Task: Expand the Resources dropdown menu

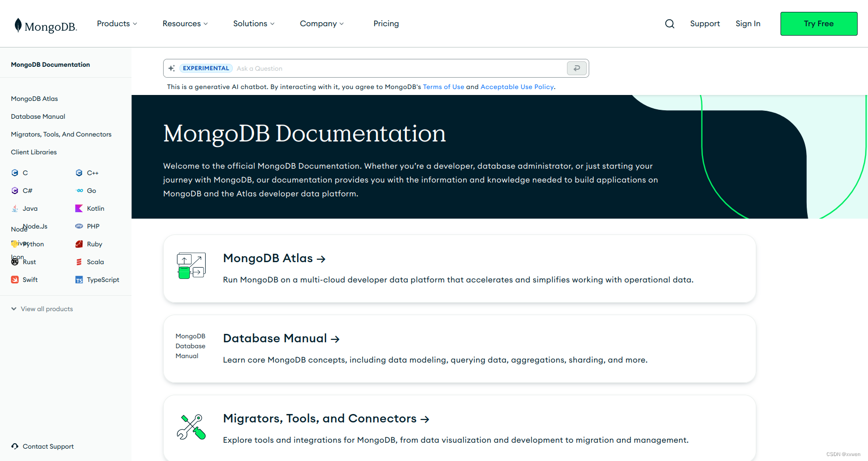Action: (185, 24)
